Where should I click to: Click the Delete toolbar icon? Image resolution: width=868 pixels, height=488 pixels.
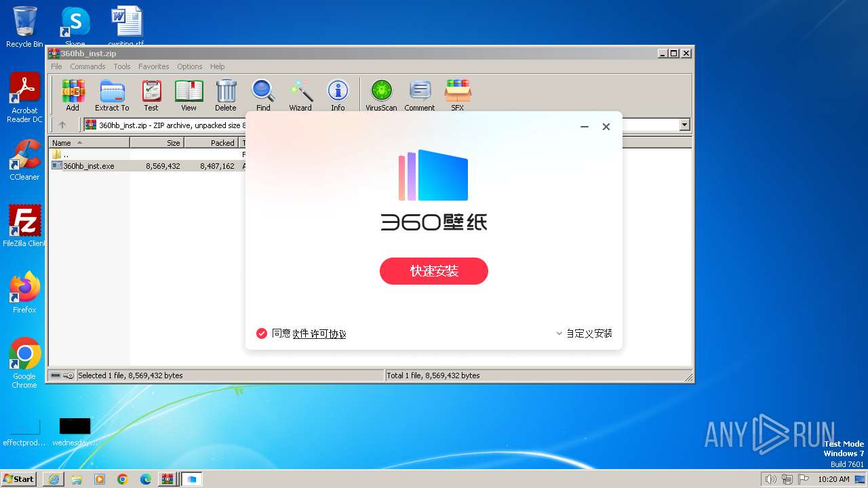(x=226, y=96)
